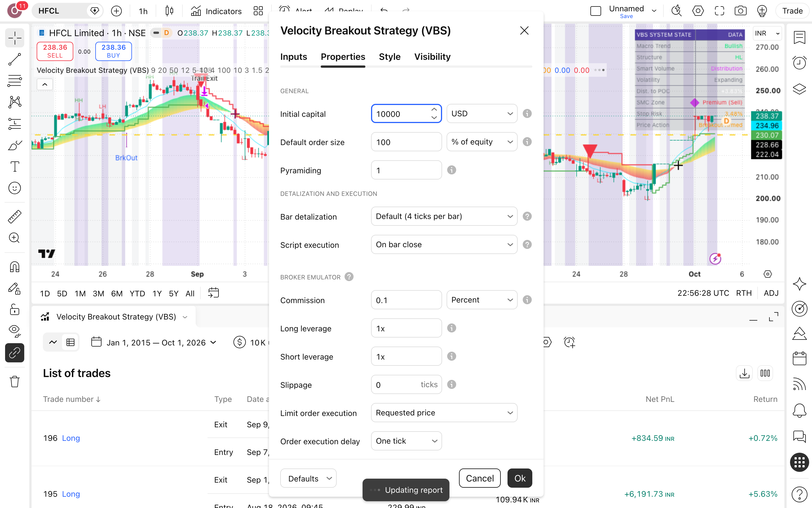Click the Cancel button
The image size is (812, 508).
point(480,478)
